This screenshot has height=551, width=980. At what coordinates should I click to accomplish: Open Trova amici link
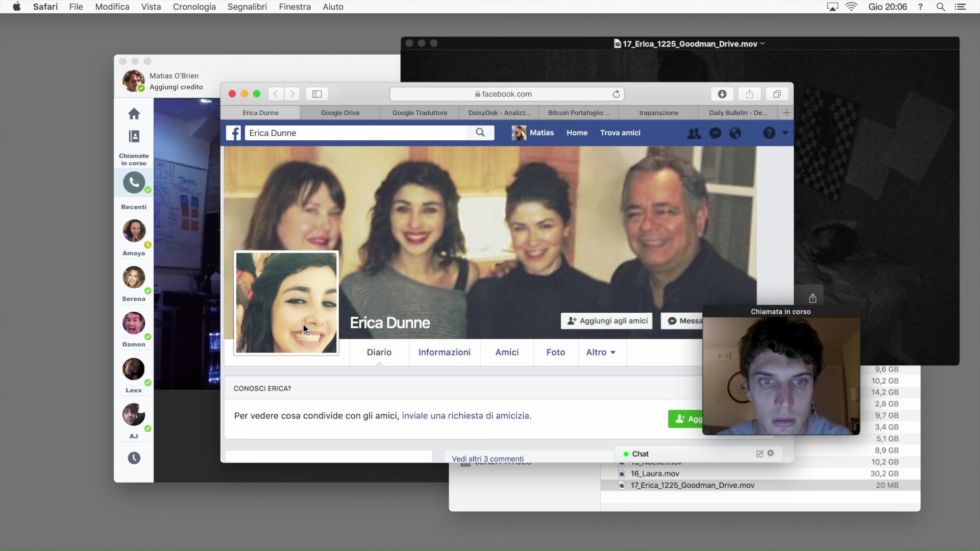coord(620,133)
